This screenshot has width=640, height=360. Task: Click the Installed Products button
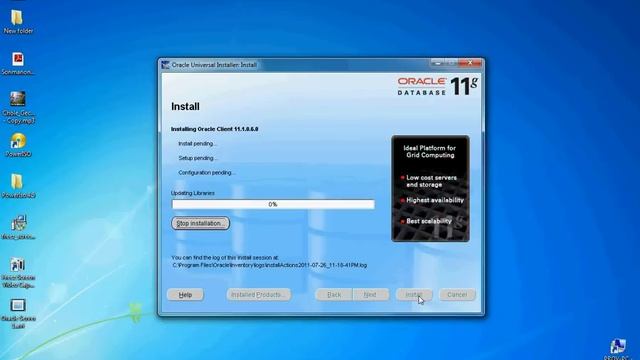click(x=259, y=295)
